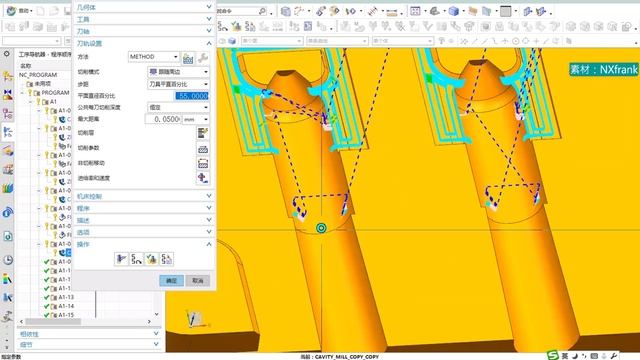Viewport: 640px width, 360px height.
Task: Click the generate tool path icon under 操作
Action: pyautogui.click(x=121, y=259)
